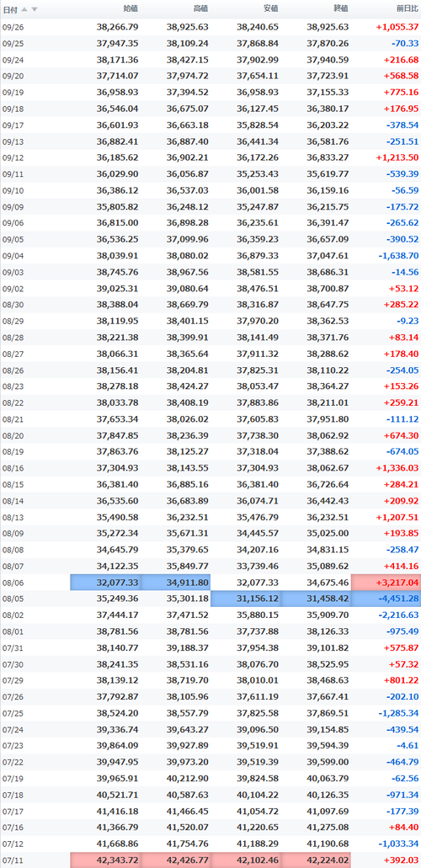Click the 08/08 opening value 34,645.79
The width and height of the screenshot is (421, 868).
pos(117,551)
